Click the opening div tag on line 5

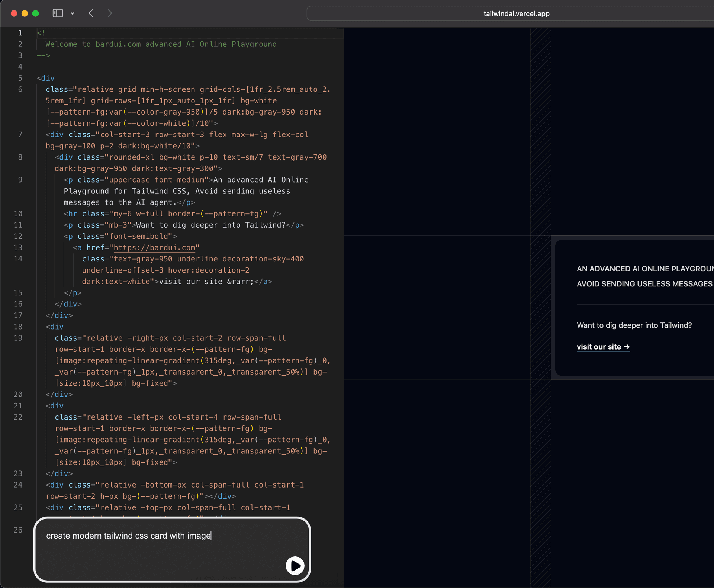click(x=45, y=78)
